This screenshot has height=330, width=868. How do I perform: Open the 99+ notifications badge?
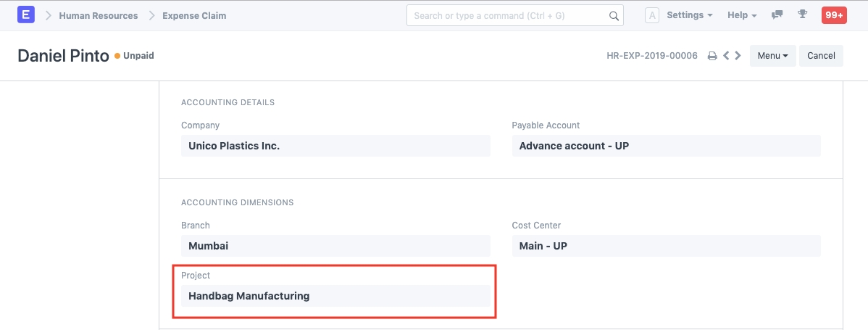(833, 15)
